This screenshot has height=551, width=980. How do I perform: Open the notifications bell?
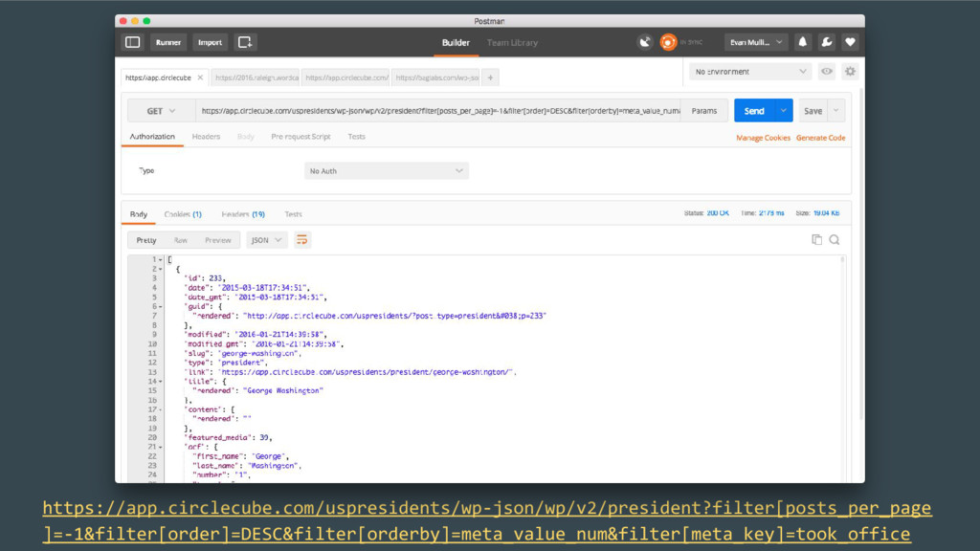tap(803, 42)
